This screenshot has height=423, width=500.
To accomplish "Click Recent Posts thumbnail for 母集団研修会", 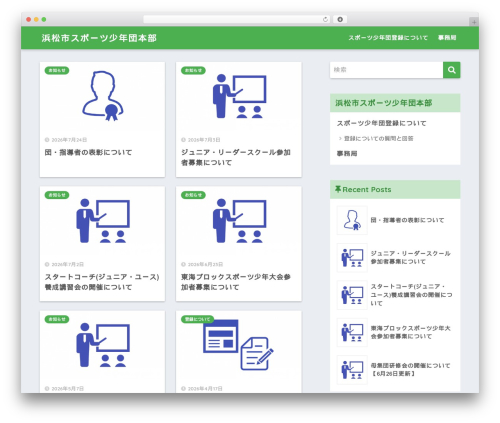I will point(352,370).
